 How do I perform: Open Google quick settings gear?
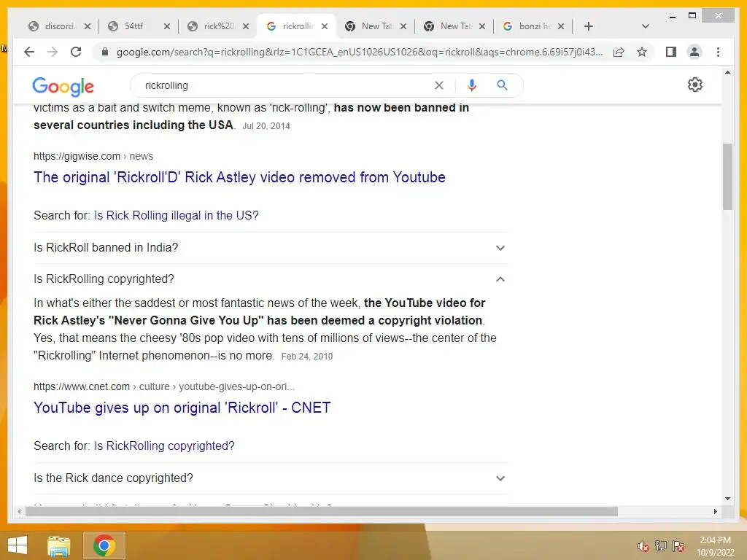click(x=695, y=85)
